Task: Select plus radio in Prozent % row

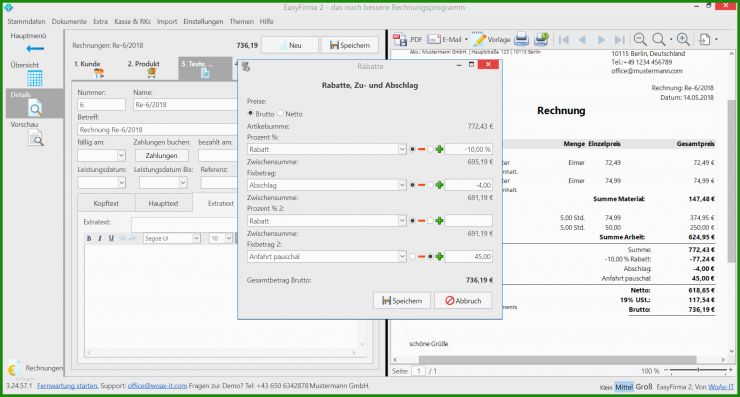Action: point(430,149)
